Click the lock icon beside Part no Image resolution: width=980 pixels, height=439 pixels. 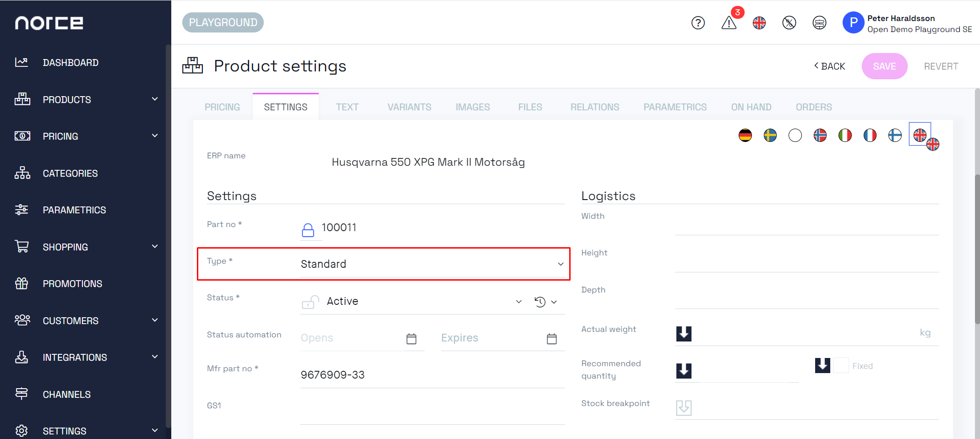(308, 230)
